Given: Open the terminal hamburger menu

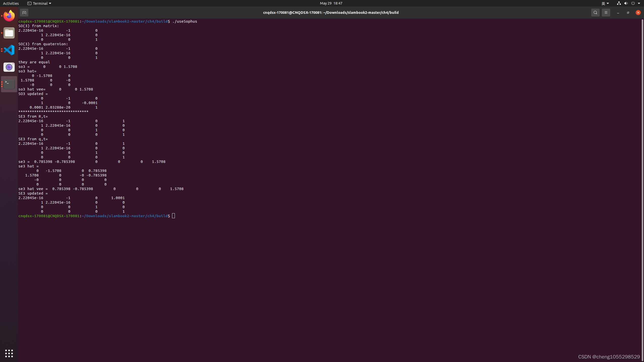Looking at the screenshot, I should tap(606, 13).
